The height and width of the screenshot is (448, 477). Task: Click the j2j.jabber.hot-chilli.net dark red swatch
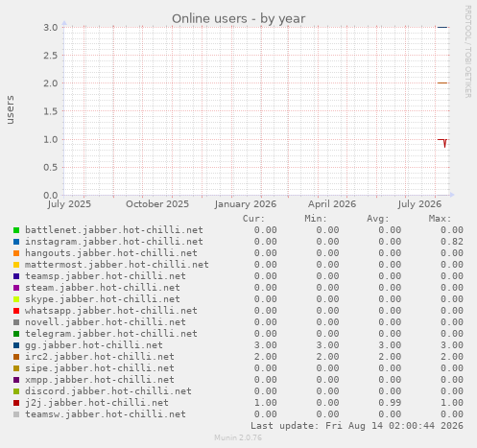[x=16, y=403]
